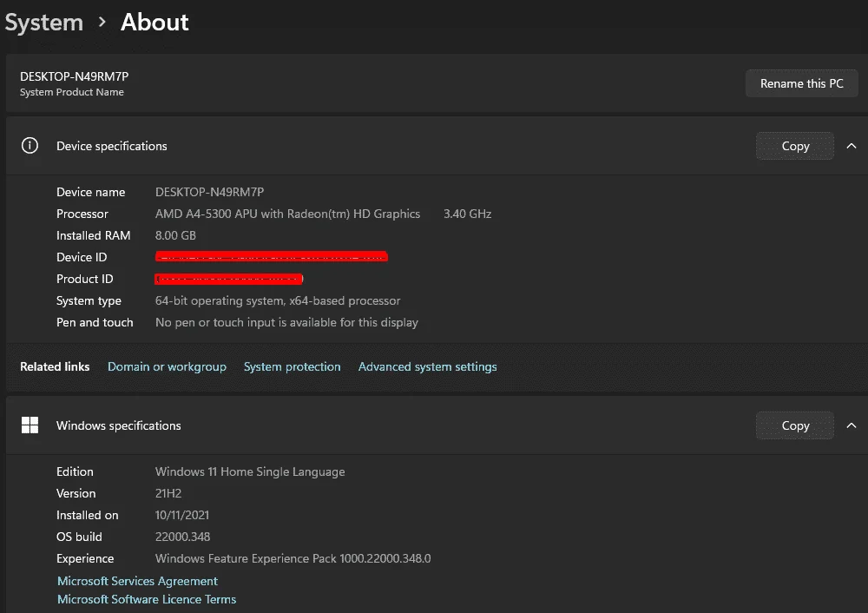Click the Installed on label
The image size is (868, 613).
click(x=88, y=515)
